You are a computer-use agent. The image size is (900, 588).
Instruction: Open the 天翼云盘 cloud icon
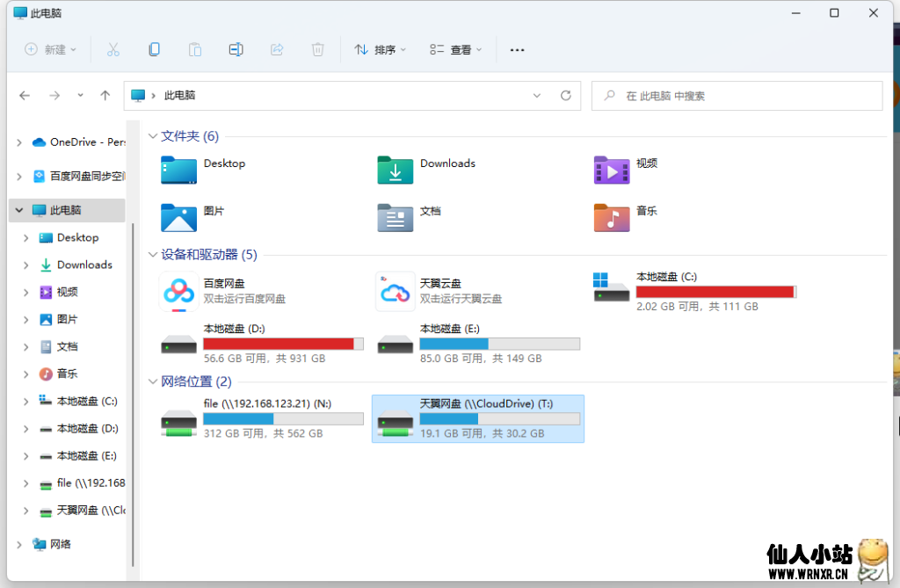click(395, 291)
